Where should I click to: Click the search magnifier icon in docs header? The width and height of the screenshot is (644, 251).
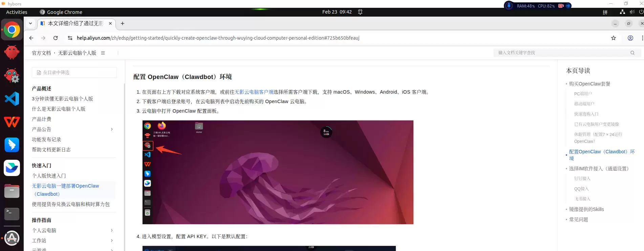[632, 53]
